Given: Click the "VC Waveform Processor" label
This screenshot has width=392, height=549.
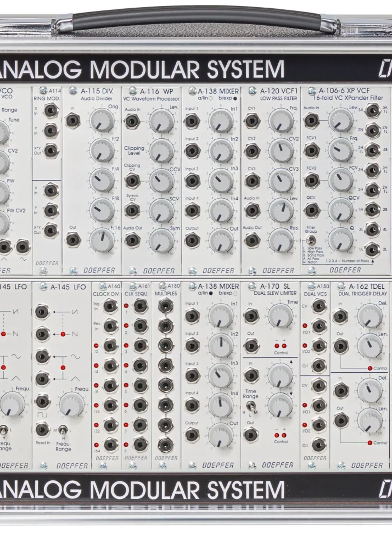Looking at the screenshot, I should click(x=151, y=99).
